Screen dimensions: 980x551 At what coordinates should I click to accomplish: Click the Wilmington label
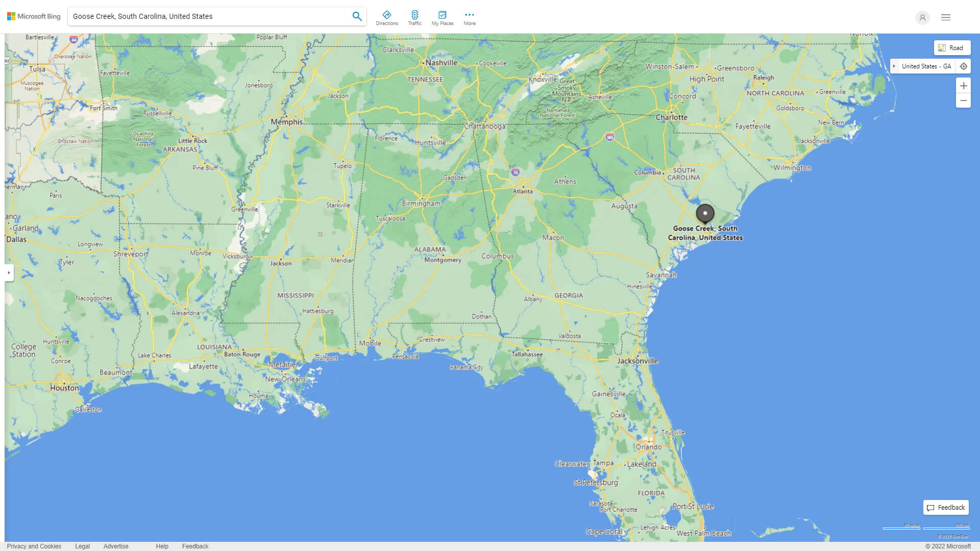click(x=792, y=168)
